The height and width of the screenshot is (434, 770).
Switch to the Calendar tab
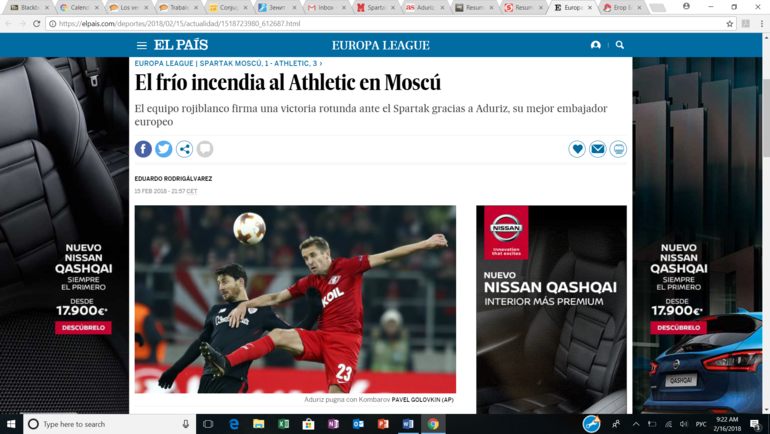[79, 7]
